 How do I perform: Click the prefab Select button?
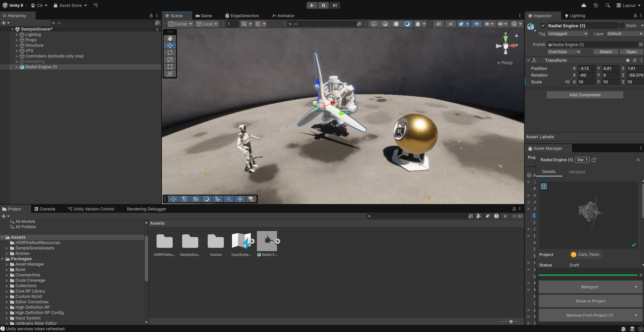606,52
